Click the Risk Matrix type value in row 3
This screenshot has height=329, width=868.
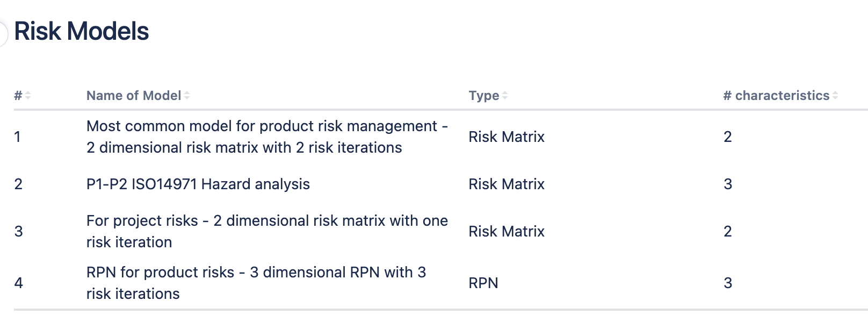506,231
